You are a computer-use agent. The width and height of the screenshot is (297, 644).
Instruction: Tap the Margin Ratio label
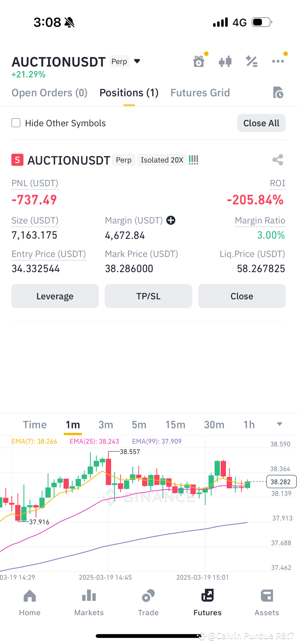[x=260, y=221]
